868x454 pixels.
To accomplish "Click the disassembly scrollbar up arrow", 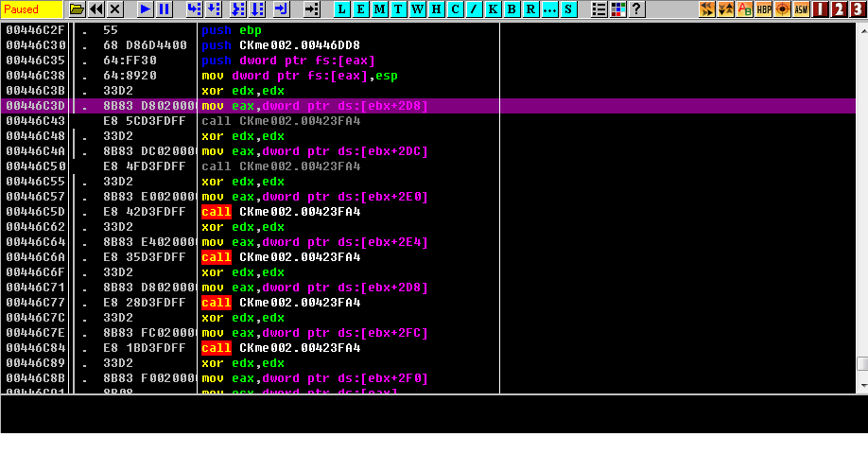I will pos(862,30).
